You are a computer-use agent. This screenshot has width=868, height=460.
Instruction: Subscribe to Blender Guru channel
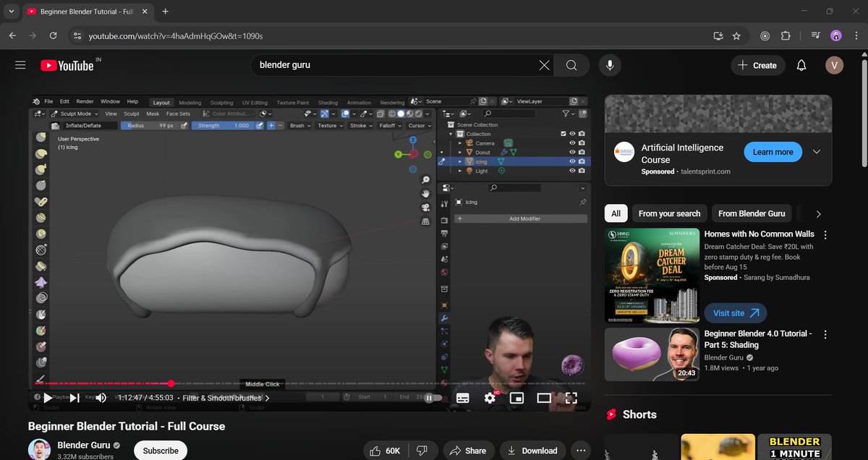click(x=161, y=451)
